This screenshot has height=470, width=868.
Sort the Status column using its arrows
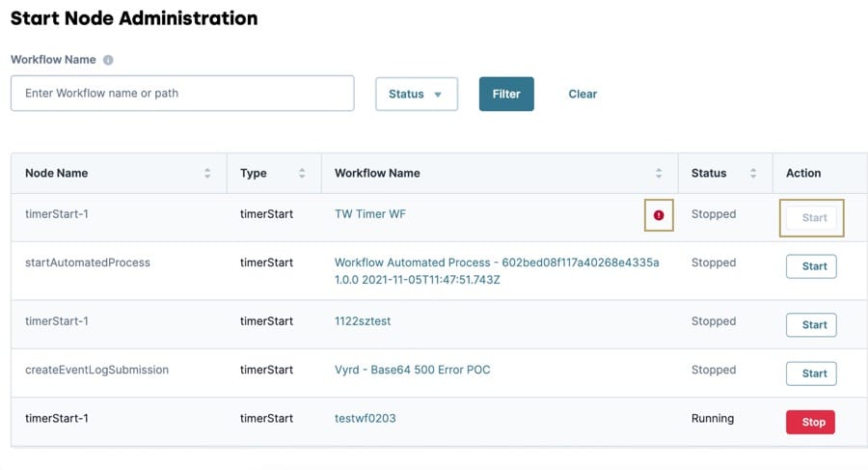click(x=753, y=173)
